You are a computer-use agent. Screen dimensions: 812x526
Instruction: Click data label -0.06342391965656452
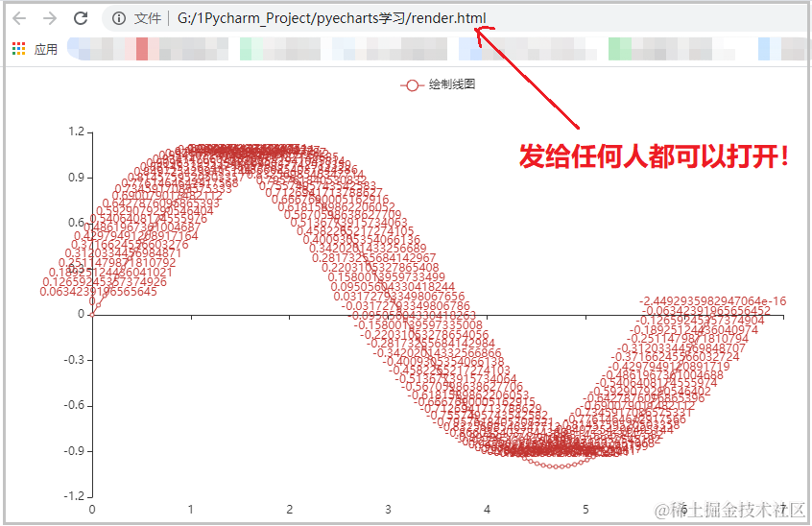click(706, 311)
